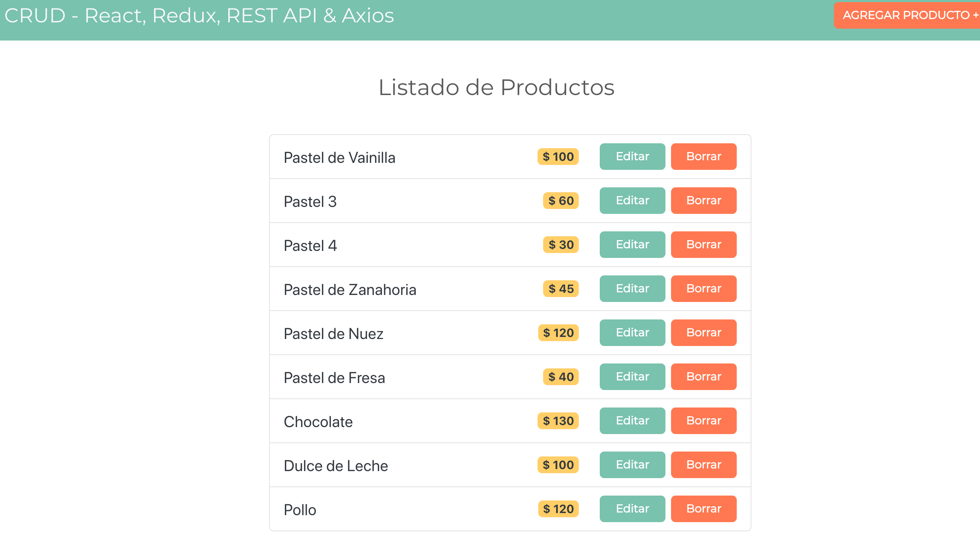This screenshot has width=980, height=548.
Task: Click the $100 price badge for Dulce de Leche
Action: [x=558, y=464]
